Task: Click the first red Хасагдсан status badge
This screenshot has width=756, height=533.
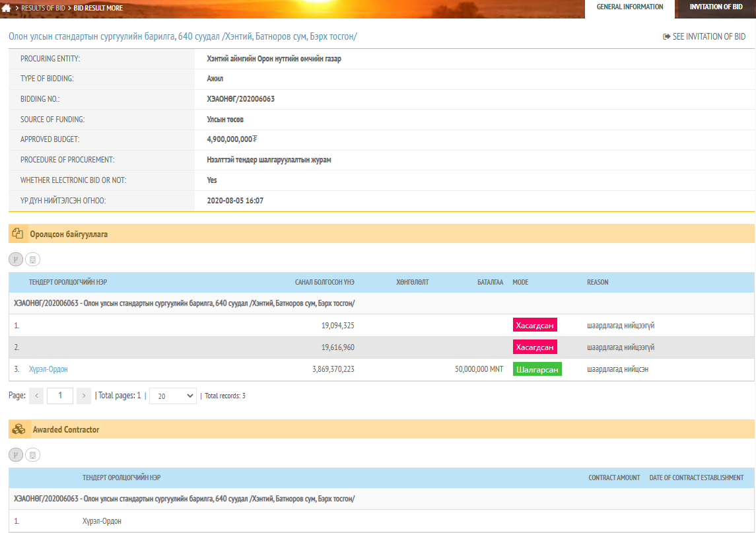Action: point(535,325)
